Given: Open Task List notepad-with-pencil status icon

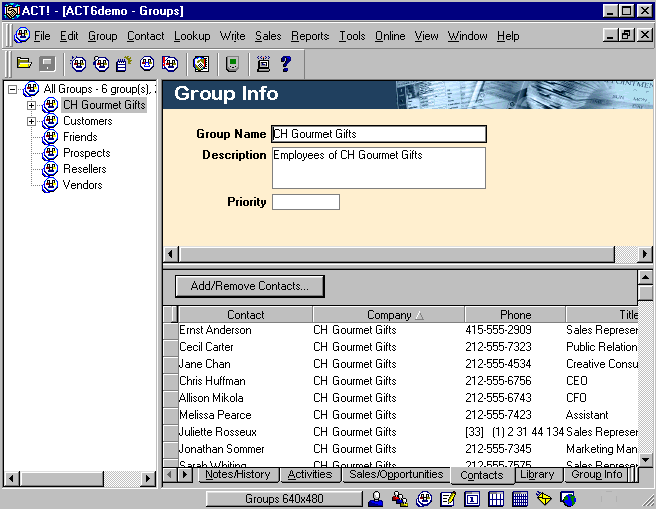Looking at the screenshot, I should [448, 499].
